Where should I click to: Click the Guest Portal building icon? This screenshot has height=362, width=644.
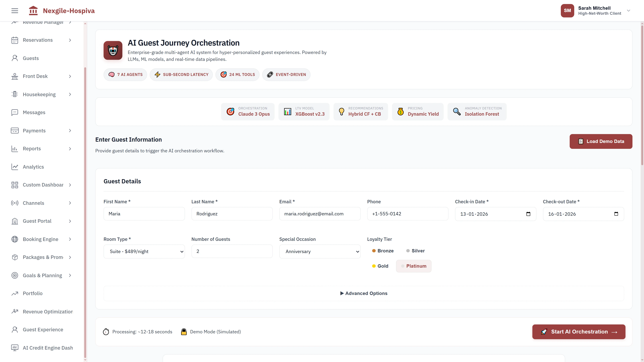tap(14, 221)
